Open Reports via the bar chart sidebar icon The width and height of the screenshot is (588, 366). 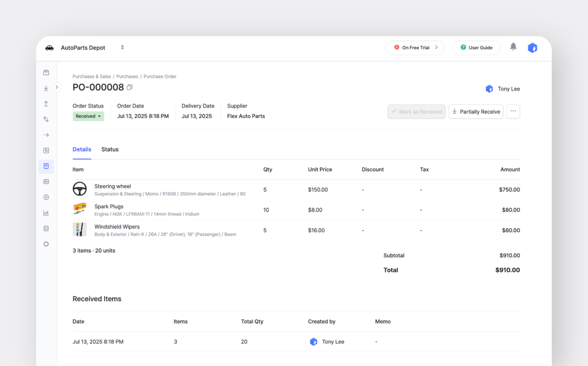pos(46,213)
